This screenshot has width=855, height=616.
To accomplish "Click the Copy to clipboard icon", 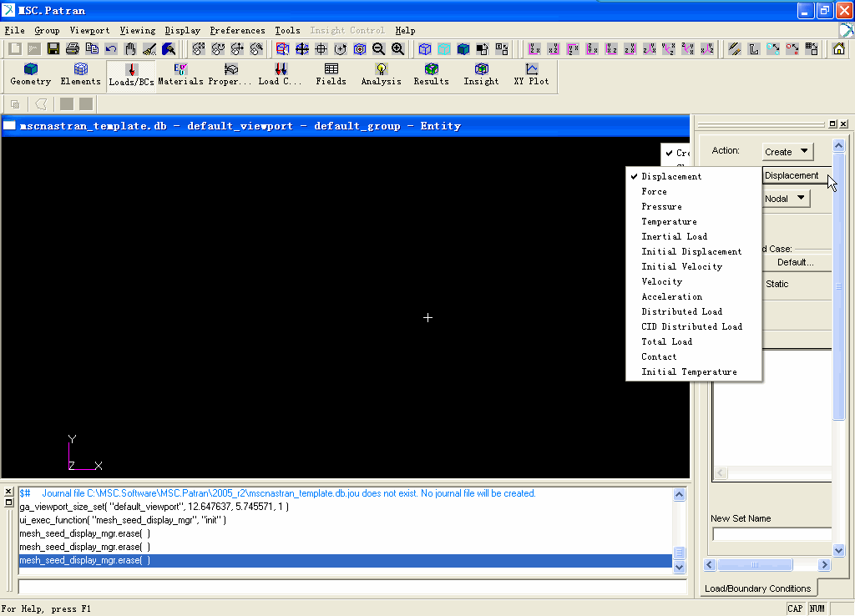I will [x=92, y=49].
